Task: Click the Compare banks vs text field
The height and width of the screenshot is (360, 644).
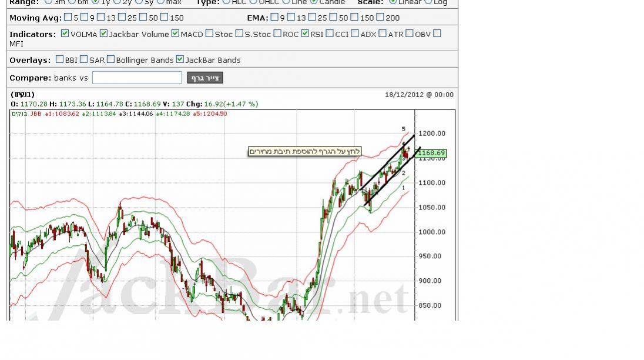Action: coord(137,78)
